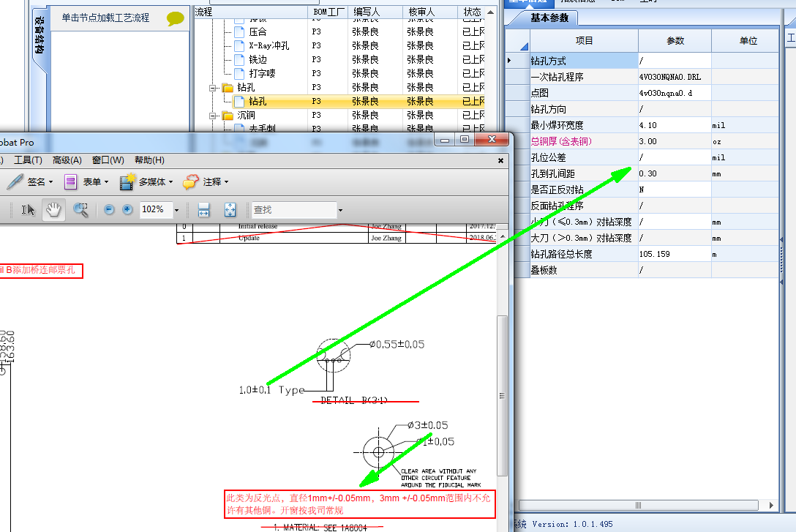The image size is (796, 532).
Task: Click the document icon next to X-Ray冲孔
Action: (240, 45)
